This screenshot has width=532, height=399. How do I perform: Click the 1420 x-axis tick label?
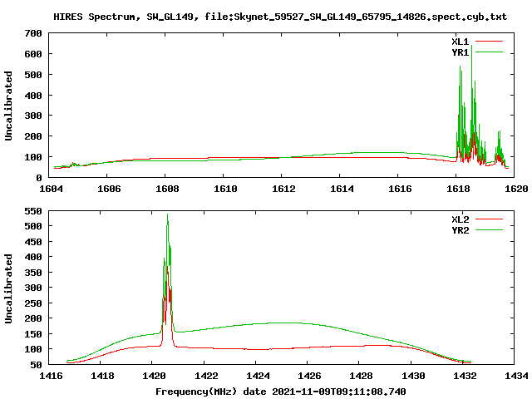[155, 376]
